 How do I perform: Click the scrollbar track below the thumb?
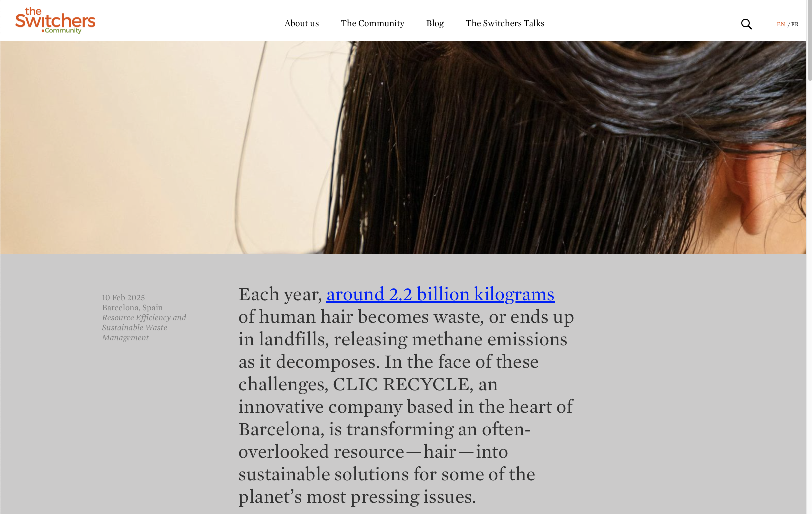809,300
